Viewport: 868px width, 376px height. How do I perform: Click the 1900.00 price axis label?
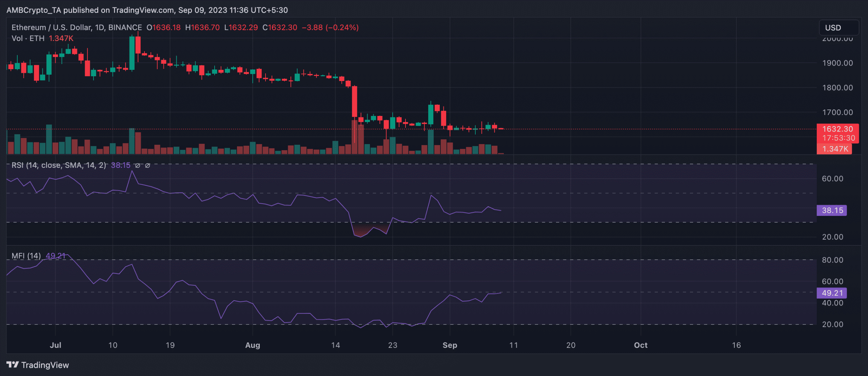pyautogui.click(x=837, y=63)
